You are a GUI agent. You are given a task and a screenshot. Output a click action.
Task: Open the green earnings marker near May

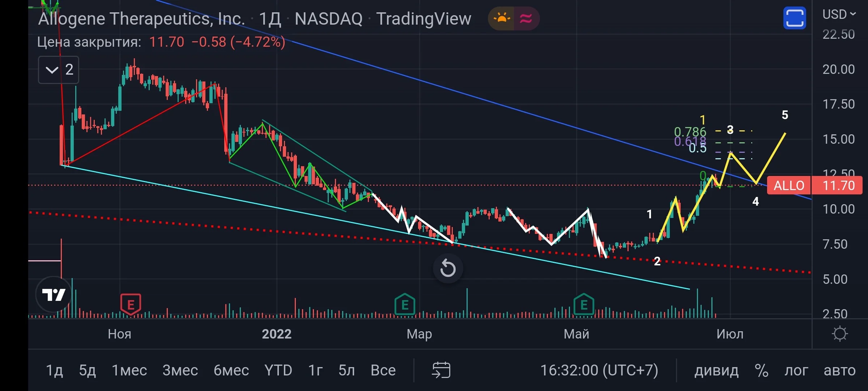[584, 304]
